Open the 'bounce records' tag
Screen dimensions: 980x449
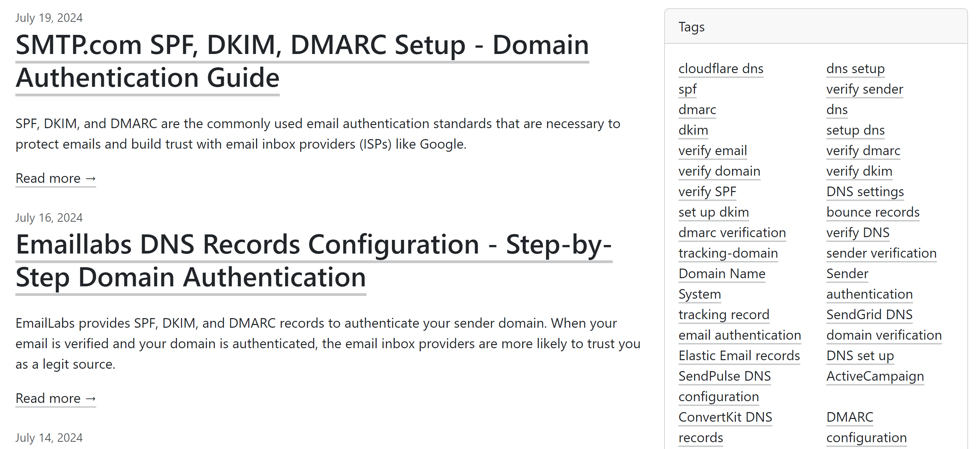click(x=873, y=213)
